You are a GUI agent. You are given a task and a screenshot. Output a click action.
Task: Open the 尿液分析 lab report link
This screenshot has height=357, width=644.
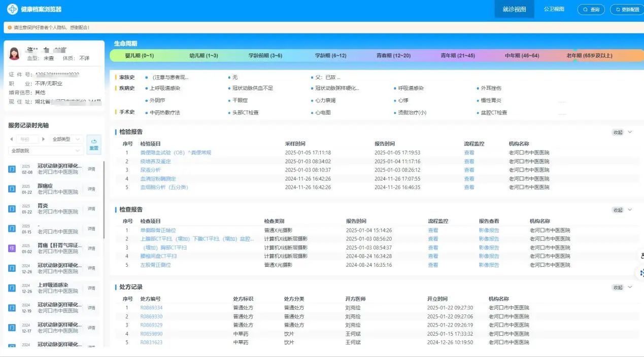(151, 170)
